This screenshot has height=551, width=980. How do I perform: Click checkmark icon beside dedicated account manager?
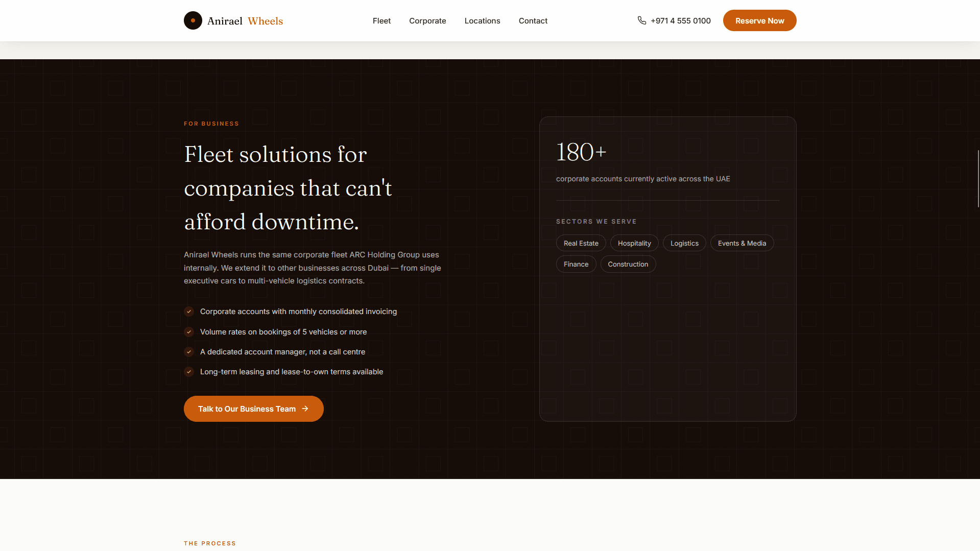[189, 352]
